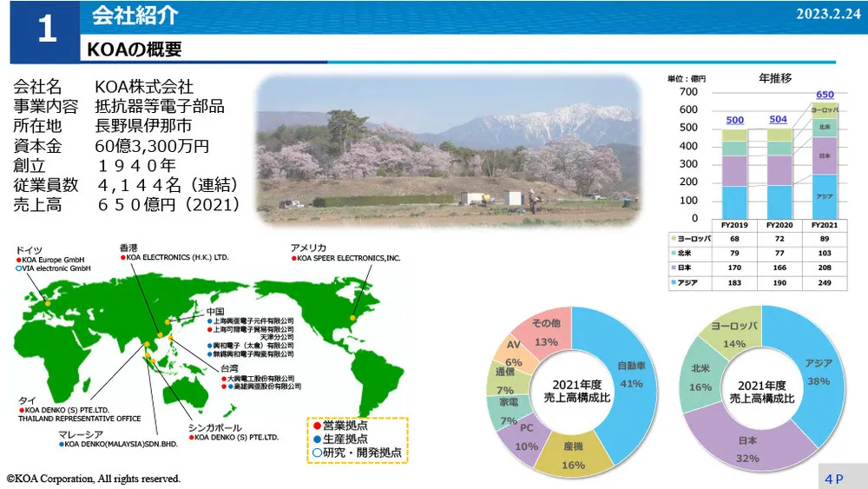Click the red dot beside KOA Europe GmbH
Image resolution: width=868 pixels, height=489 pixels.
(x=19, y=260)
